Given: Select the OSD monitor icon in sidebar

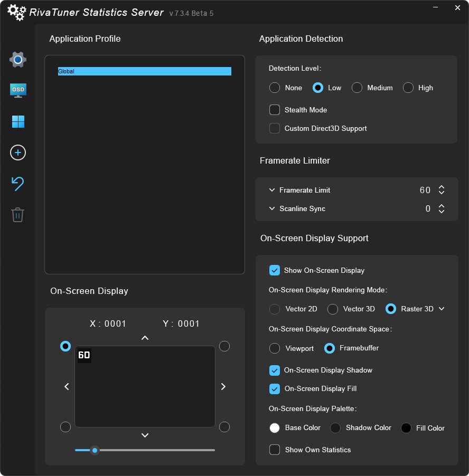Looking at the screenshot, I should (17, 90).
